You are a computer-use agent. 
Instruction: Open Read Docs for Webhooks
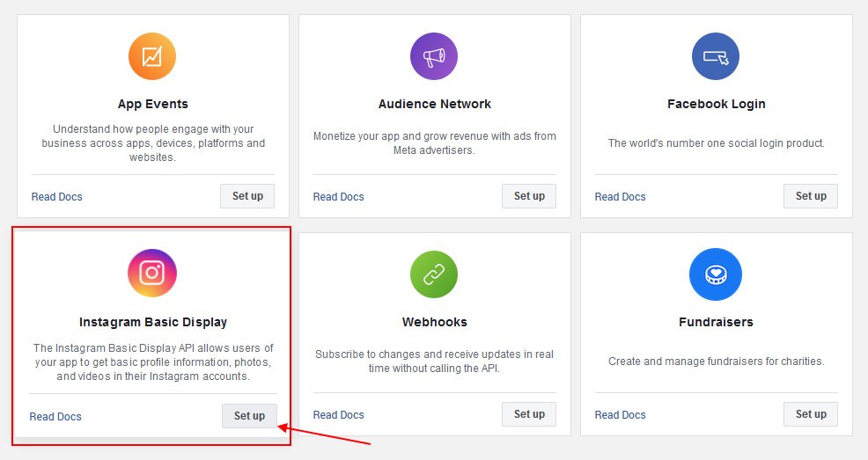pyautogui.click(x=339, y=415)
